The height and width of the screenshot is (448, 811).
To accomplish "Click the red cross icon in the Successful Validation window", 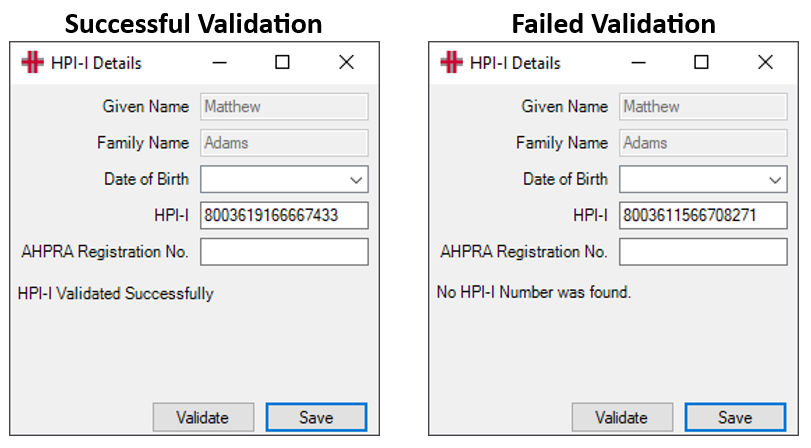I will tap(32, 63).
